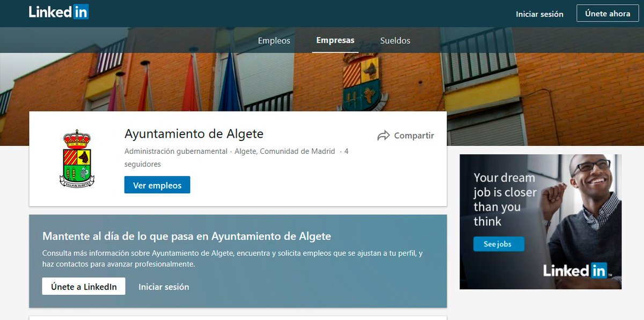Click Iniciar sesión link in the banner

[164, 287]
